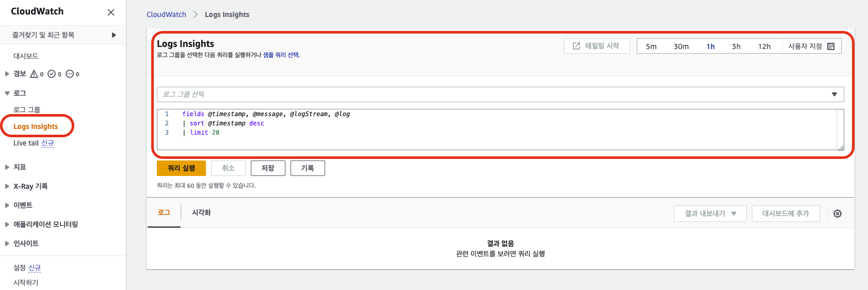The width and height of the screenshot is (868, 290).
Task: Select the 5m time range
Action: [x=651, y=46]
